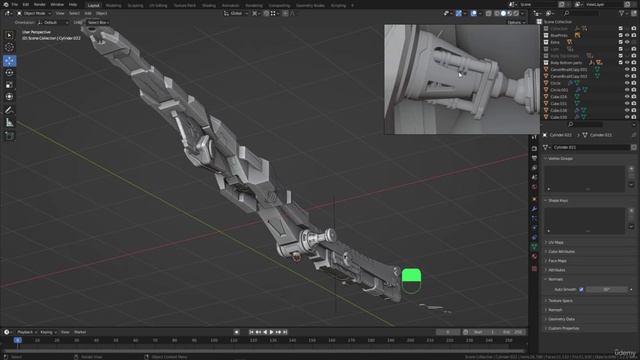Screen dimensions: 640x360
Task: Open the Object Mode dropdown
Action: coord(34,13)
